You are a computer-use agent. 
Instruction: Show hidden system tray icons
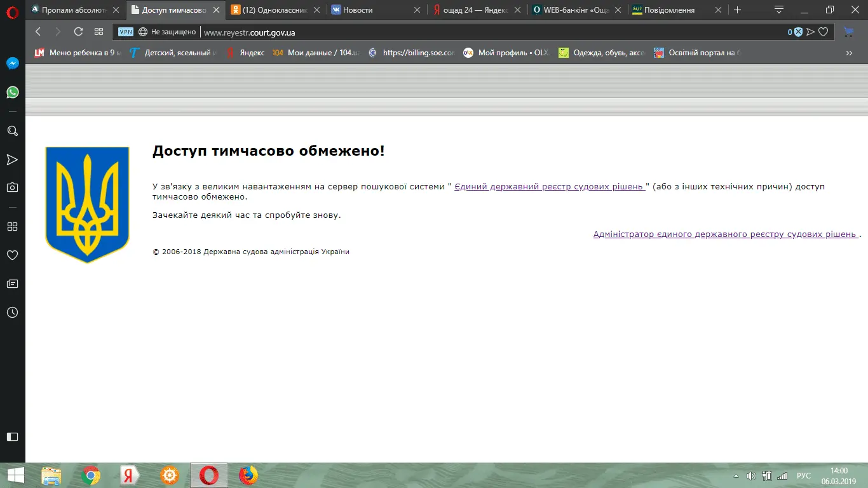(736, 475)
